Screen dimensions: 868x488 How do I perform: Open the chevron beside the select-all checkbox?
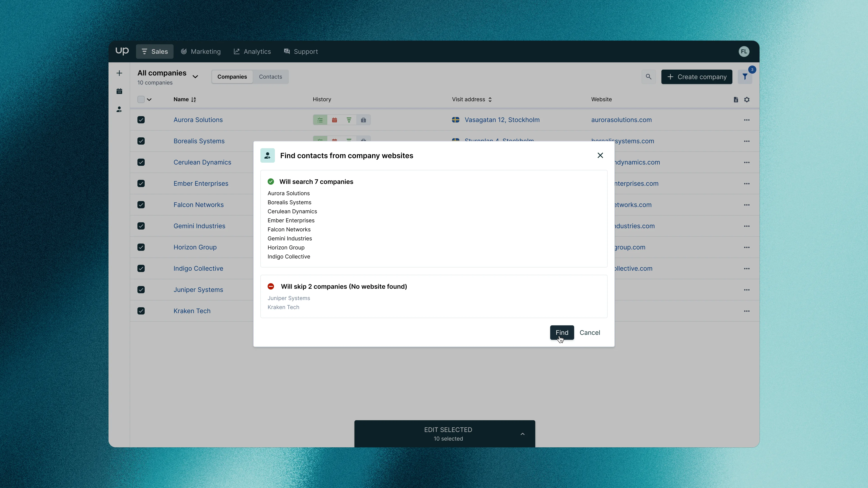coord(149,99)
